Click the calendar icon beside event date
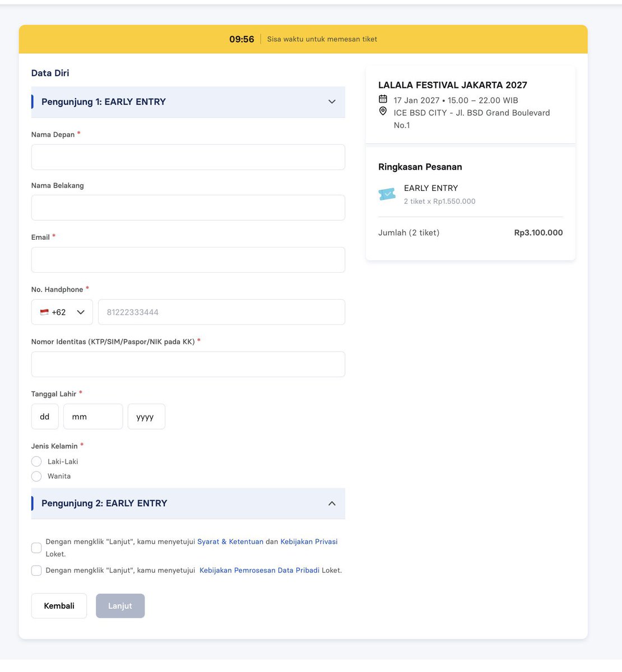Viewport: 622px width, 672px height. (383, 99)
